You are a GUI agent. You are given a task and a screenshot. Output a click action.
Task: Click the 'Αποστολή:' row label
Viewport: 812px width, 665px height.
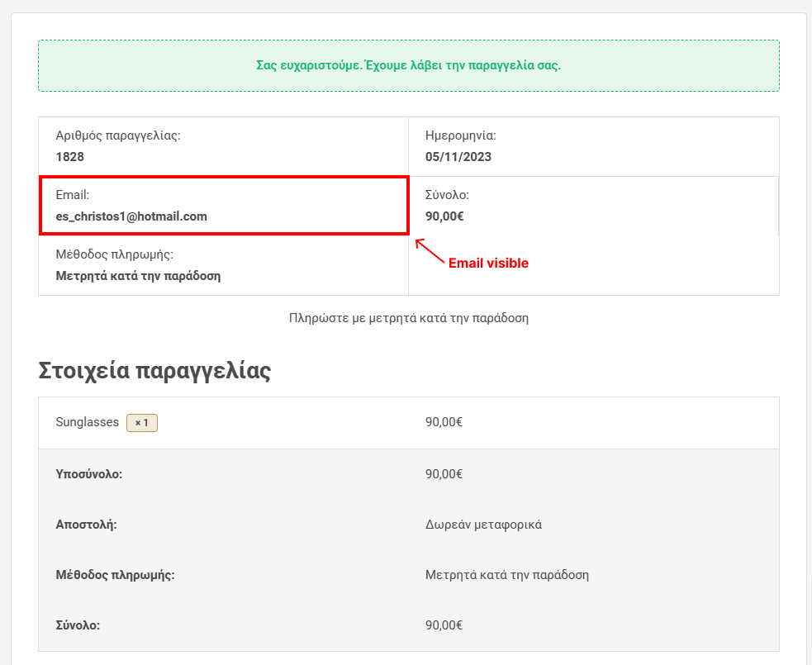[86, 525]
